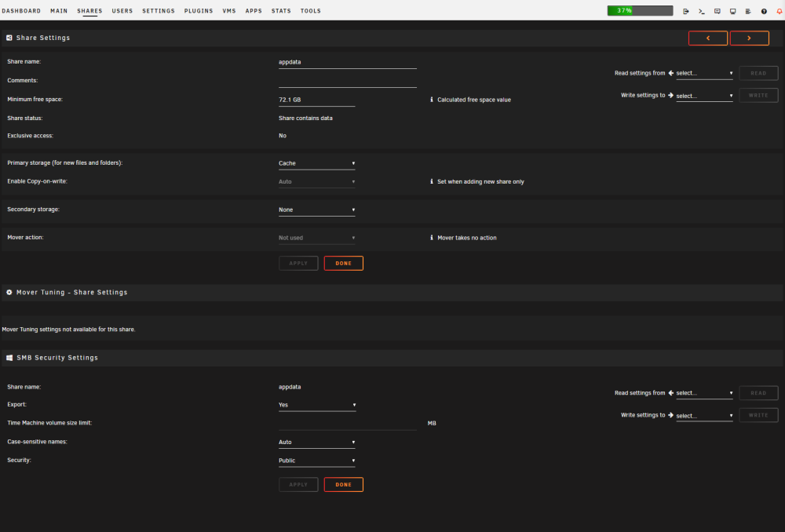Open the terminal icon in top bar

[701, 11]
